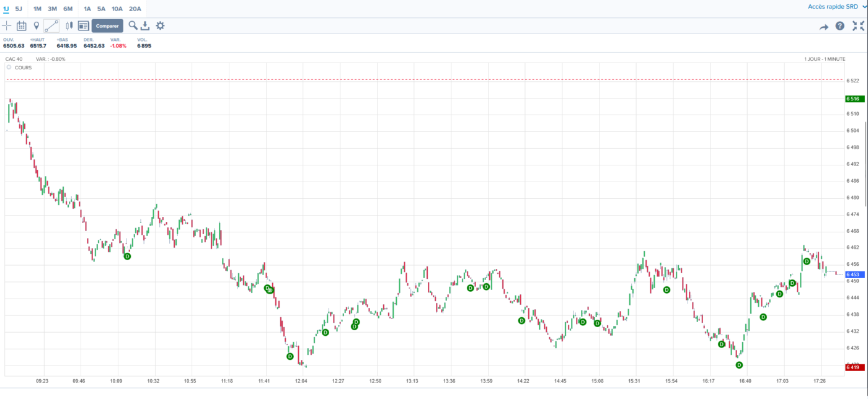Screen dimensions: 868x399
Task: Activate the crosshair cursor tool
Action: tap(7, 26)
